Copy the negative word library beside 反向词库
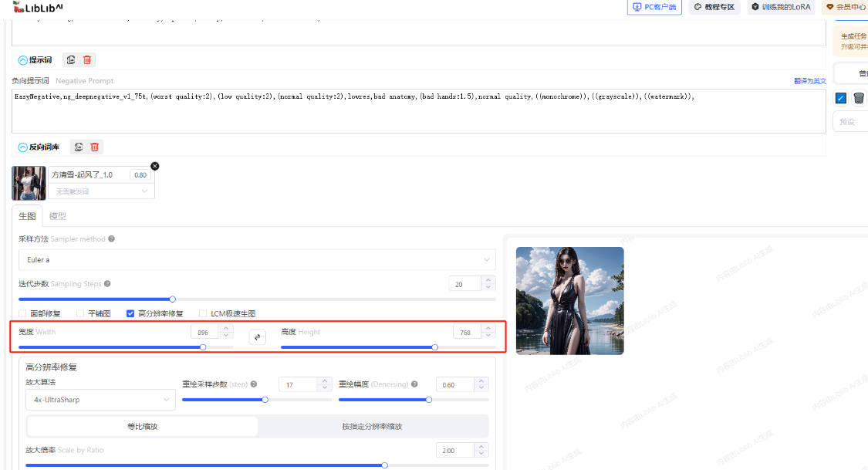The image size is (868, 470). pos(79,147)
